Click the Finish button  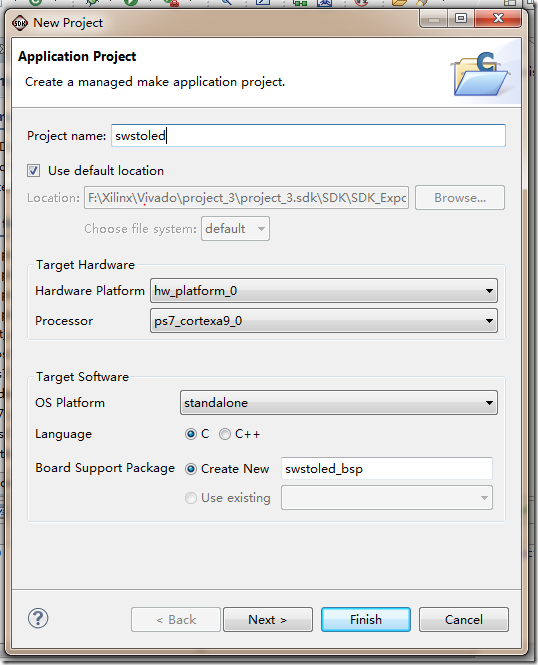(365, 620)
